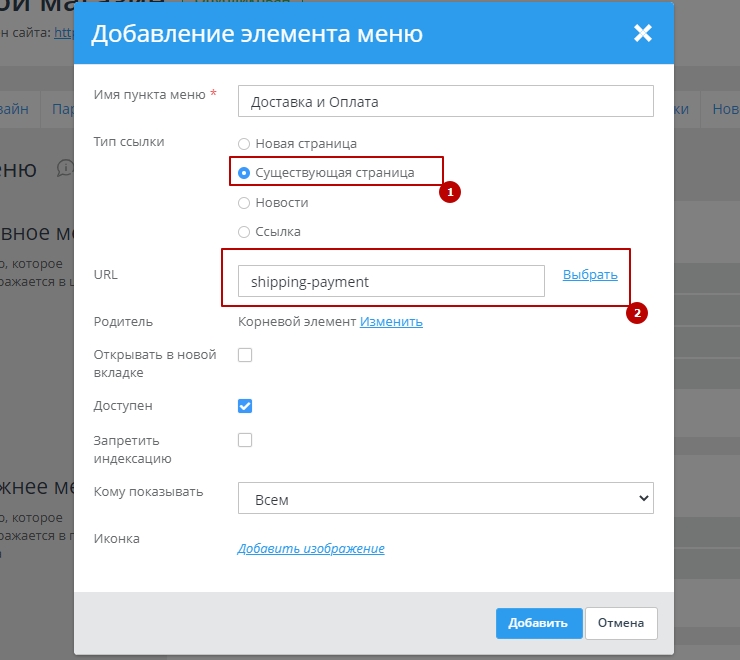Click the 'Выбрать' link next to URL
This screenshot has height=660, width=740.
click(590, 275)
